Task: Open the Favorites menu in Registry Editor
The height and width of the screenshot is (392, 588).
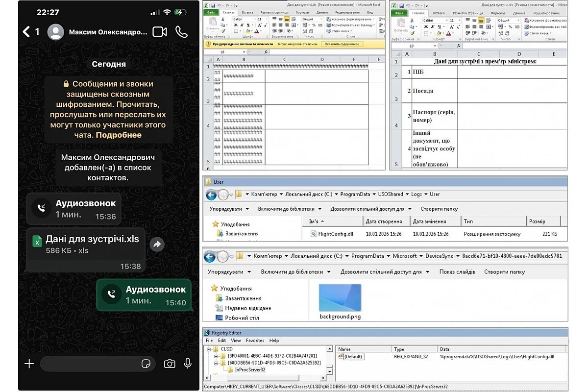Action: (255, 341)
